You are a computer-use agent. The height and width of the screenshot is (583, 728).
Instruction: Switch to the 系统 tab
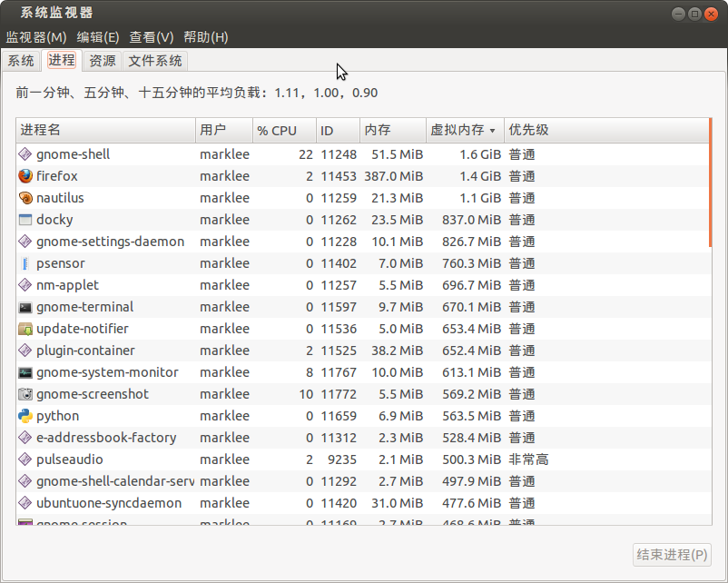(x=21, y=61)
